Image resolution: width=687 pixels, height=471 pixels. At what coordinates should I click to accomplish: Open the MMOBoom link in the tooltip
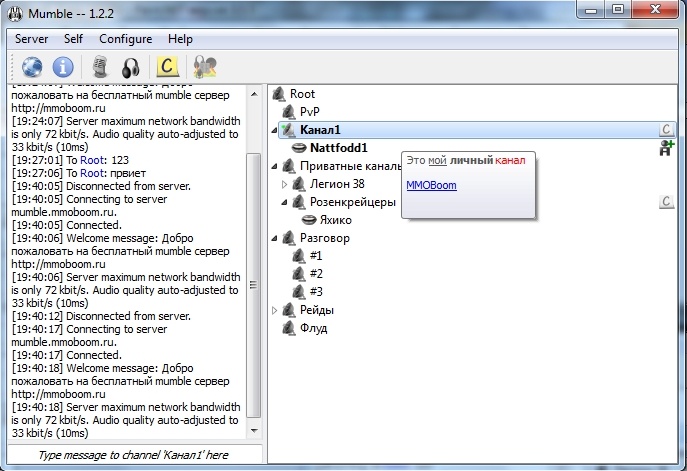pyautogui.click(x=431, y=185)
